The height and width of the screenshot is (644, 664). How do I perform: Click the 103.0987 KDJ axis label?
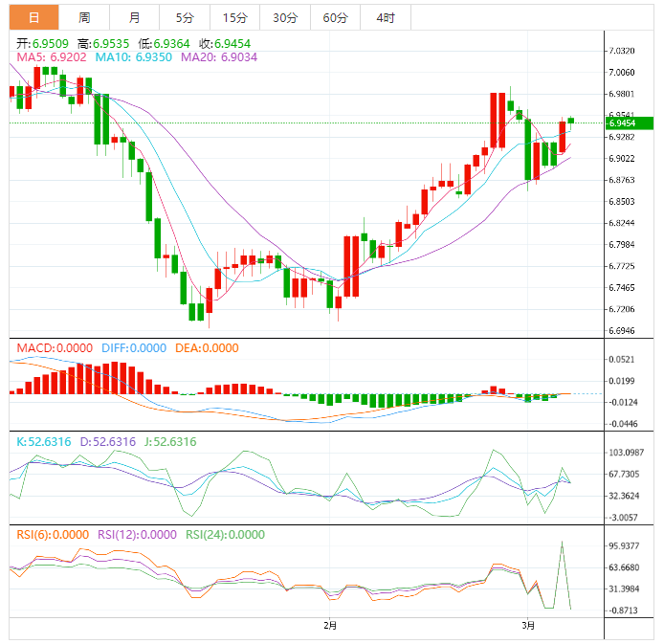click(627, 453)
